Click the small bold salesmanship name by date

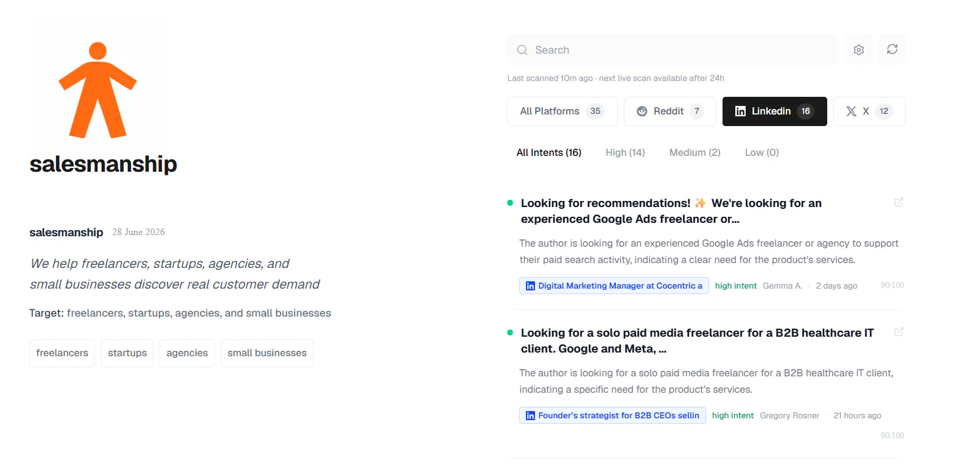(x=66, y=233)
